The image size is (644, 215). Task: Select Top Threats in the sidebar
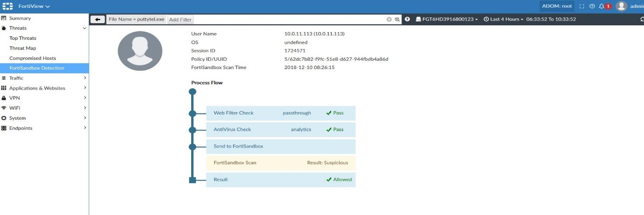[x=23, y=38]
